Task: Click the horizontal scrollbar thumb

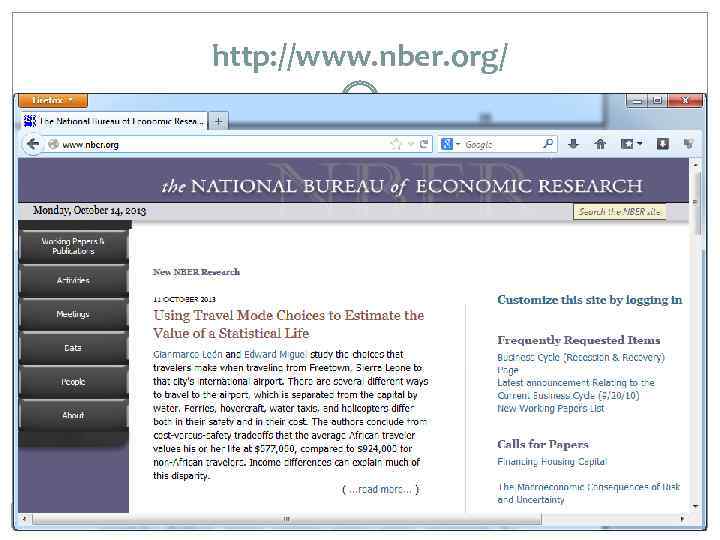Action: tap(287, 519)
